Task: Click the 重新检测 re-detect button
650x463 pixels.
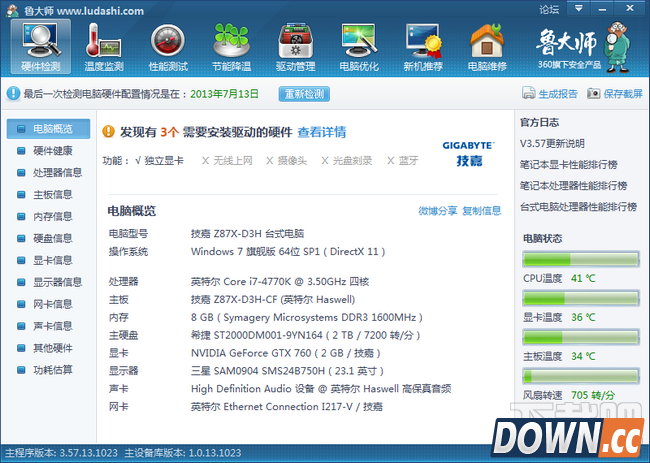Action: click(x=304, y=94)
